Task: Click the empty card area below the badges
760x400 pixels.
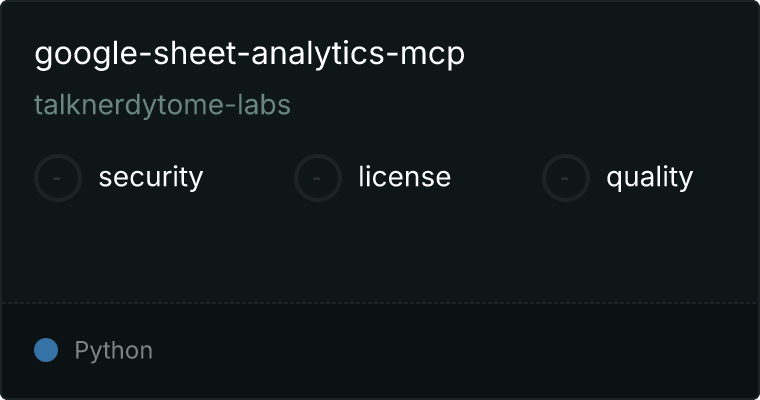Action: pyautogui.click(x=380, y=252)
